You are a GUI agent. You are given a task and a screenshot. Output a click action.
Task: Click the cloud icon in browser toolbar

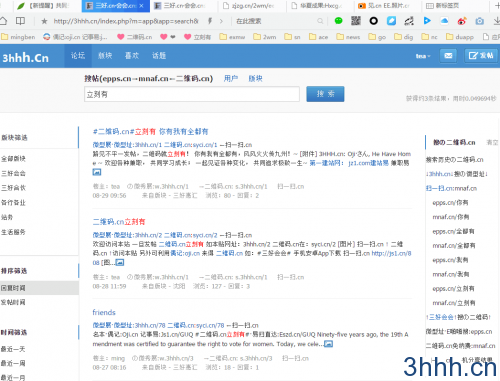point(444,21)
